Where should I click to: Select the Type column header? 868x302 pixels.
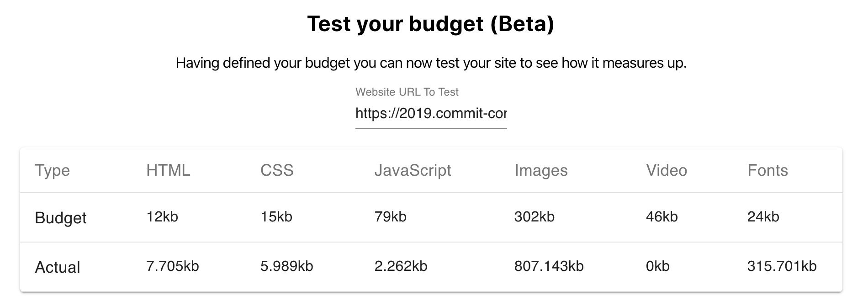tap(53, 171)
